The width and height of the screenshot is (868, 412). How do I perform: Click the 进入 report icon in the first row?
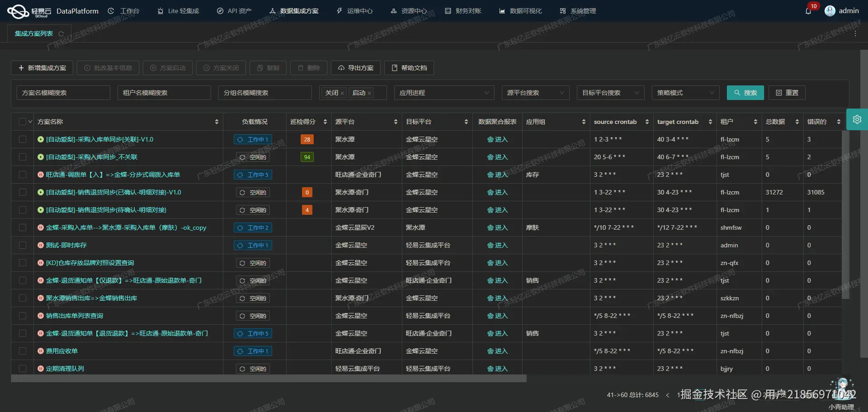pos(490,139)
